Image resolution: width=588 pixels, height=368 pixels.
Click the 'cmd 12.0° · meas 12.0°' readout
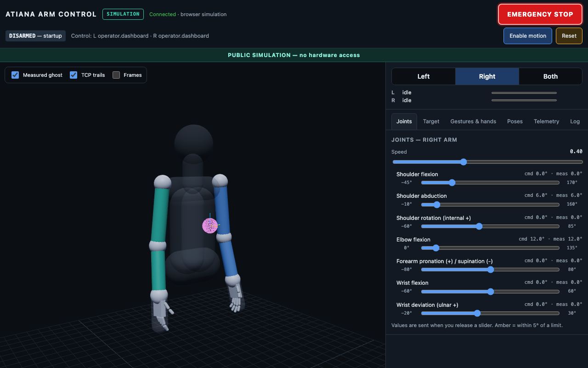[550, 239]
